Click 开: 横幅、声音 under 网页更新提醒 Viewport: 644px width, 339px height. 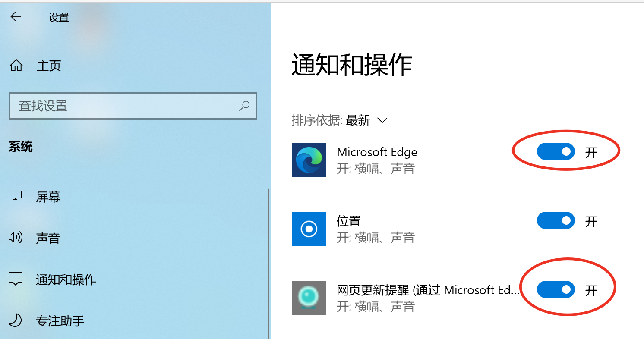coord(376,306)
